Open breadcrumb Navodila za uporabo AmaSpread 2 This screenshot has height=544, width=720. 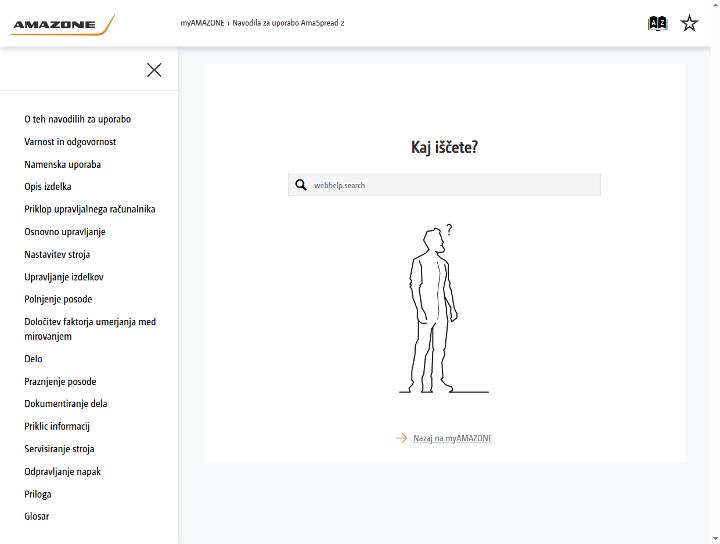(288, 23)
